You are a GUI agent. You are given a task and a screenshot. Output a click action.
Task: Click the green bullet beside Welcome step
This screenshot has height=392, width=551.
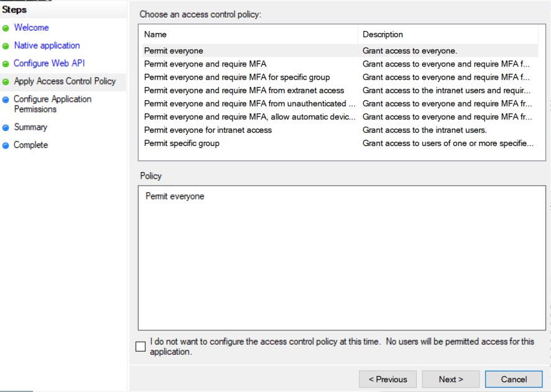point(6,28)
